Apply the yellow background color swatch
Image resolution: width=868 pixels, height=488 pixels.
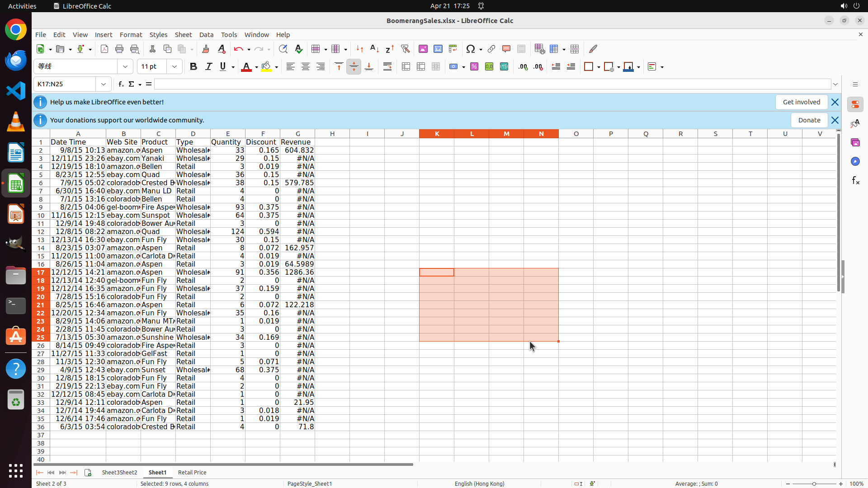[266, 67]
